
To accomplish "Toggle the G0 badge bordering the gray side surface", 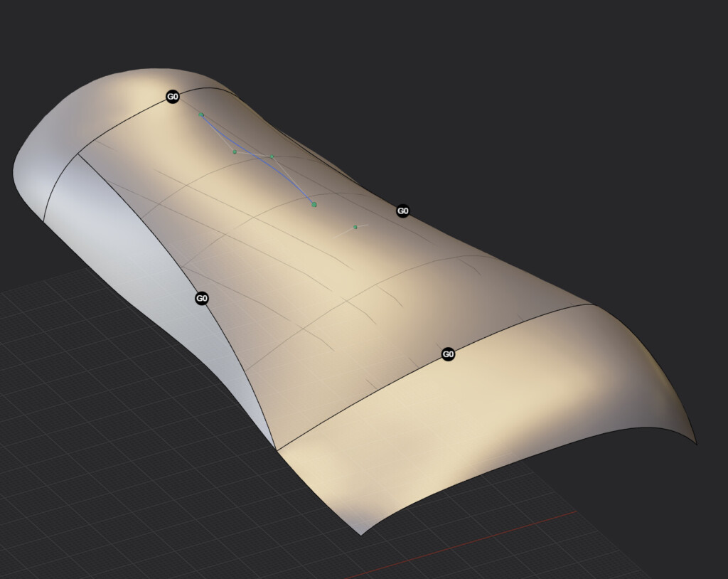I will pyautogui.click(x=201, y=298).
